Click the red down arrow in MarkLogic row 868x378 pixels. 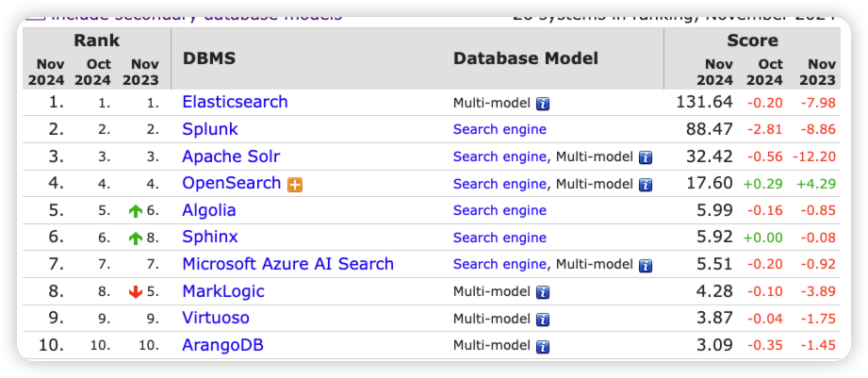(x=135, y=292)
